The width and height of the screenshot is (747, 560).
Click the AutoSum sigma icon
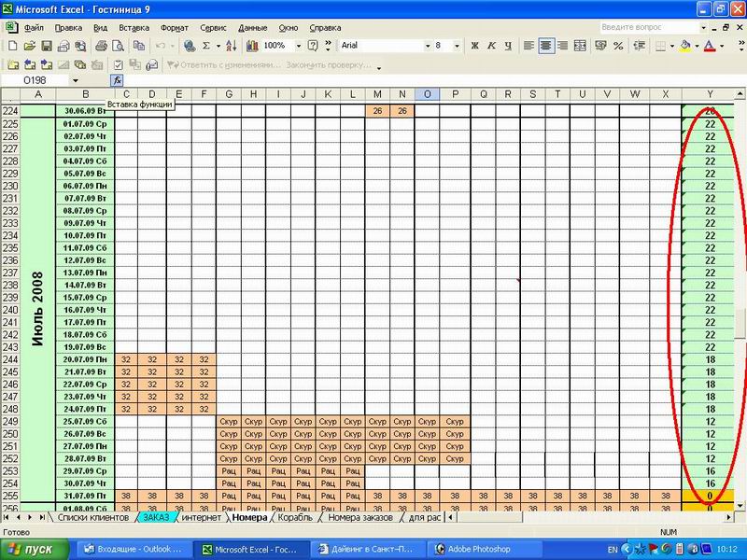205,46
